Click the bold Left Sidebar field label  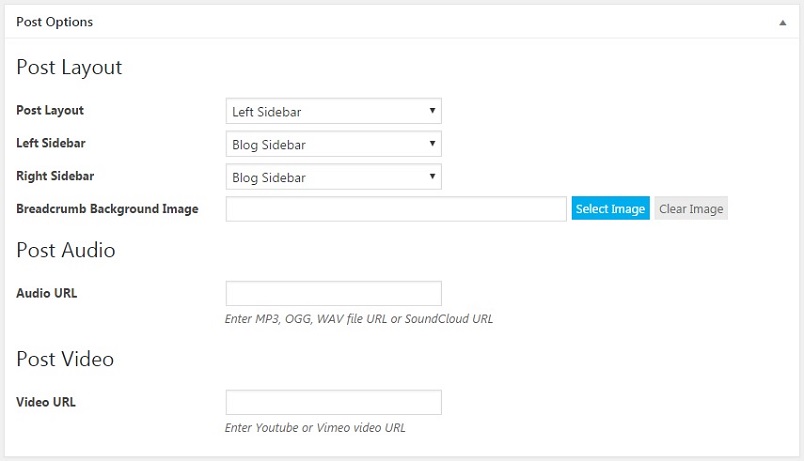pos(51,143)
